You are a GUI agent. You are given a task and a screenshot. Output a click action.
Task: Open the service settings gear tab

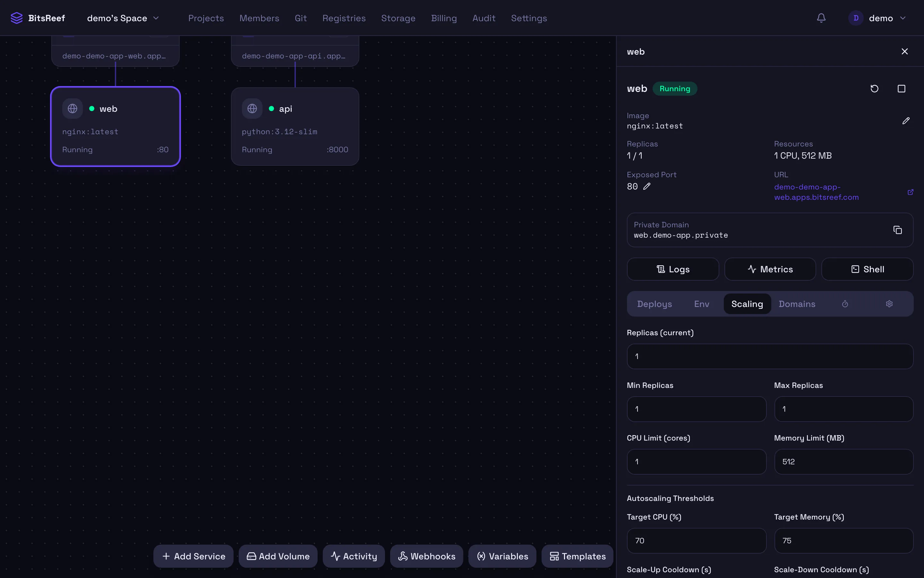889,304
